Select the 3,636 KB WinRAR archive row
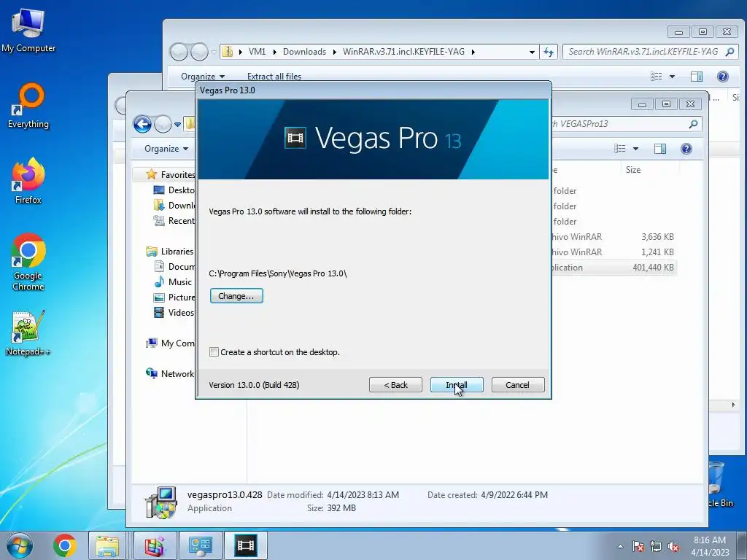Screen dimensions: 747x560 pyautogui.click(x=614, y=237)
